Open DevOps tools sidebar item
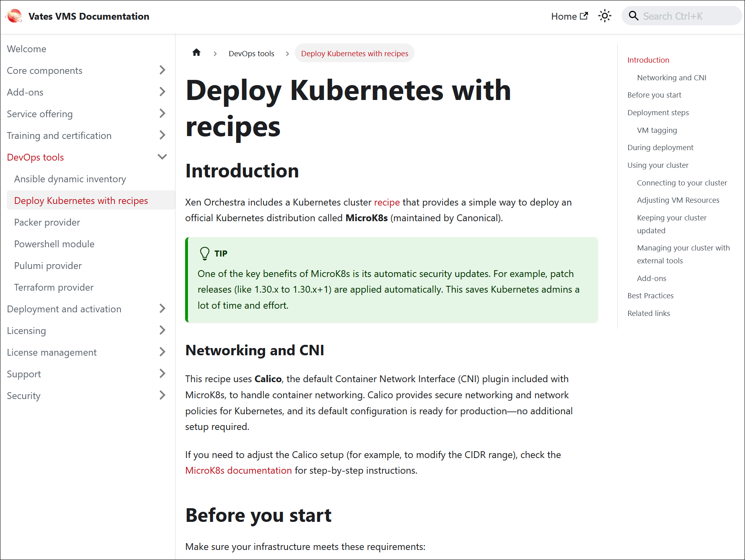Screen dimensions: 745x560 click(x=35, y=157)
